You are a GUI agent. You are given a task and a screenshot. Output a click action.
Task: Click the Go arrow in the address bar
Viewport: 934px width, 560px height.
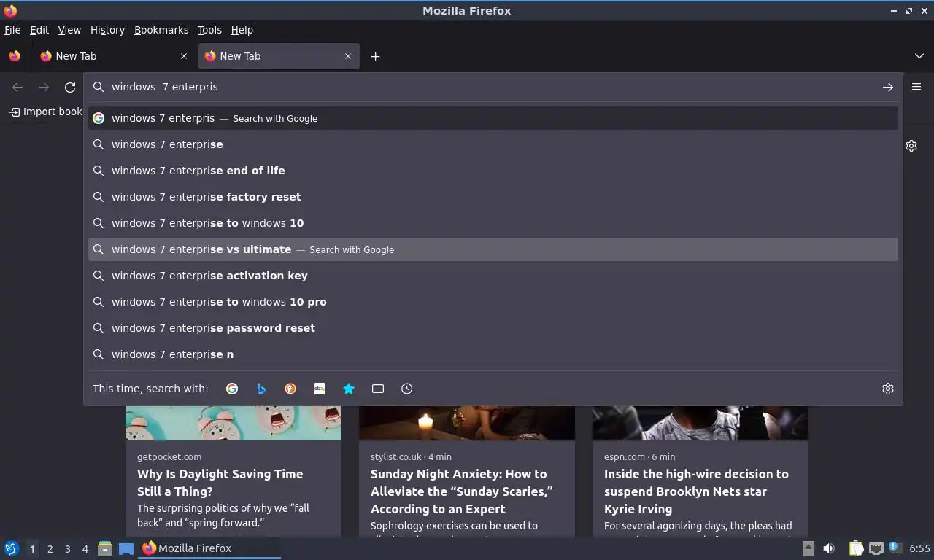tap(888, 87)
